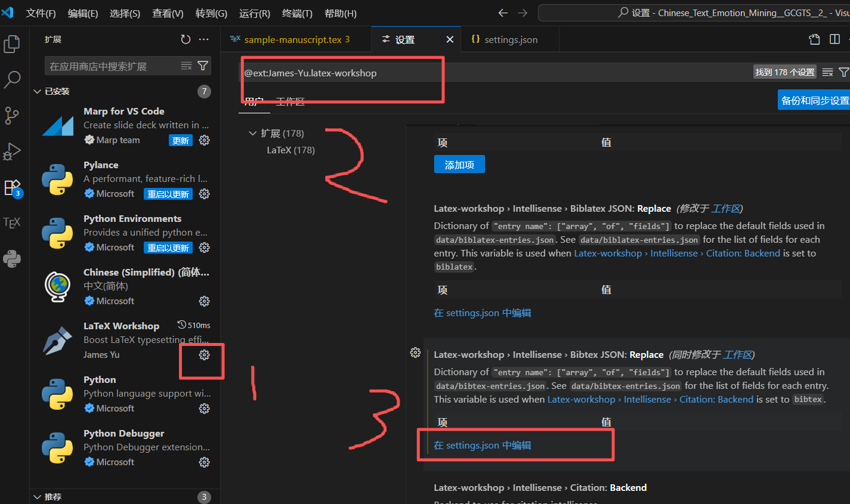The height and width of the screenshot is (504, 850).
Task: Select Python Debugger in extension list
Action: [125, 448]
